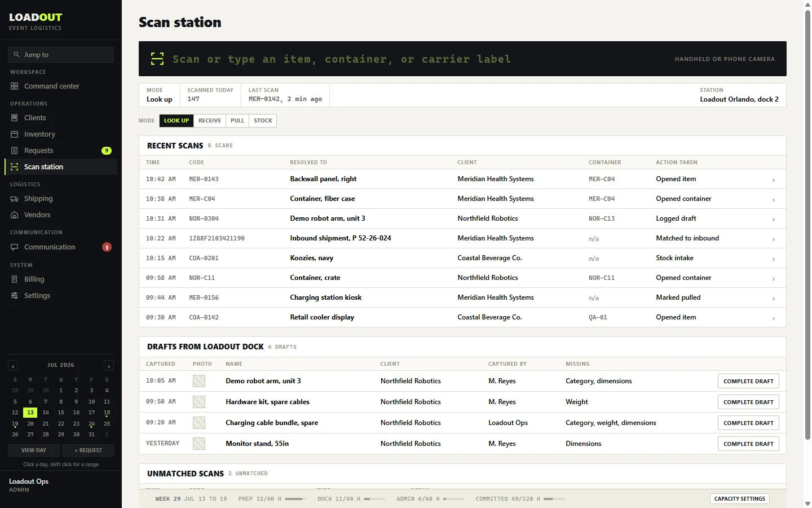The height and width of the screenshot is (508, 812).
Task: Switch to Stock mode
Action: tap(263, 121)
